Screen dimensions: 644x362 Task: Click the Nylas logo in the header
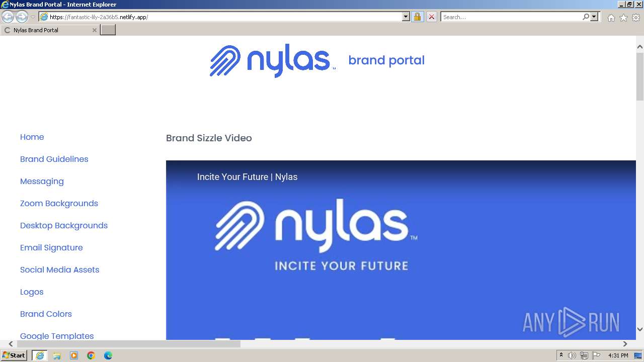click(272, 61)
